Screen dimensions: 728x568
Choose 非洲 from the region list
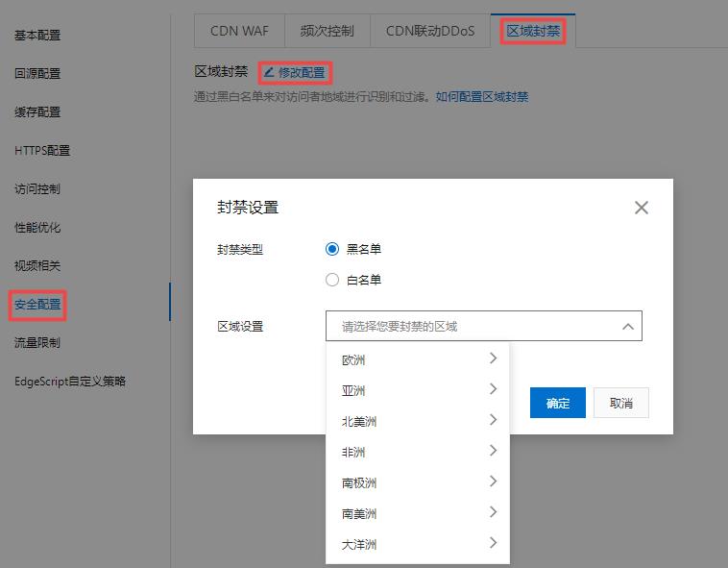[x=418, y=452]
